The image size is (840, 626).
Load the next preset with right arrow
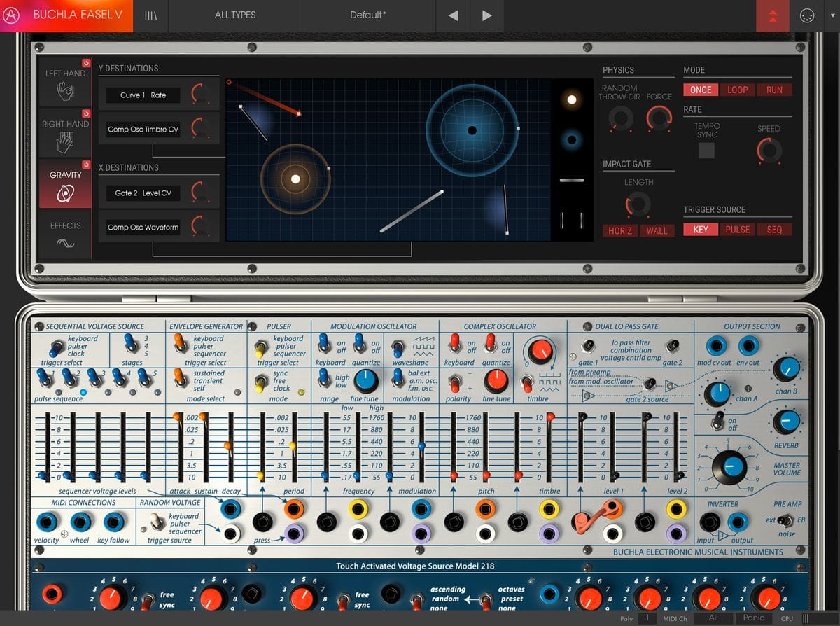[487, 15]
